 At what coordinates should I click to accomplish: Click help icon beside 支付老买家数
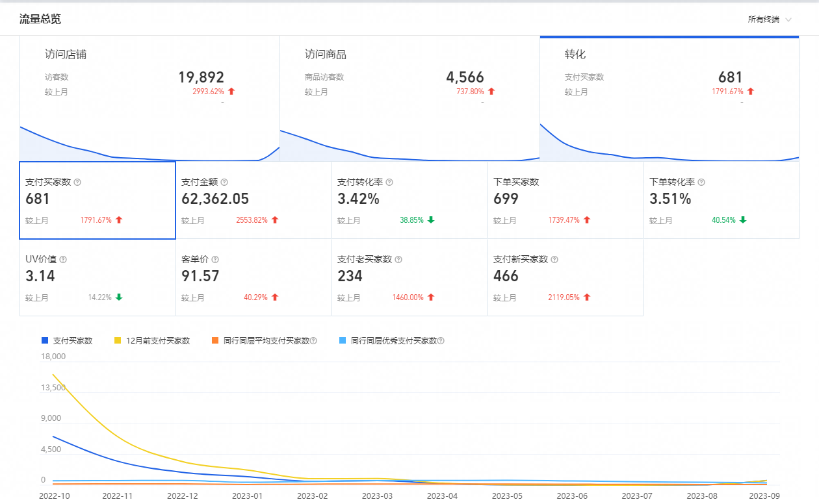pyautogui.click(x=398, y=259)
